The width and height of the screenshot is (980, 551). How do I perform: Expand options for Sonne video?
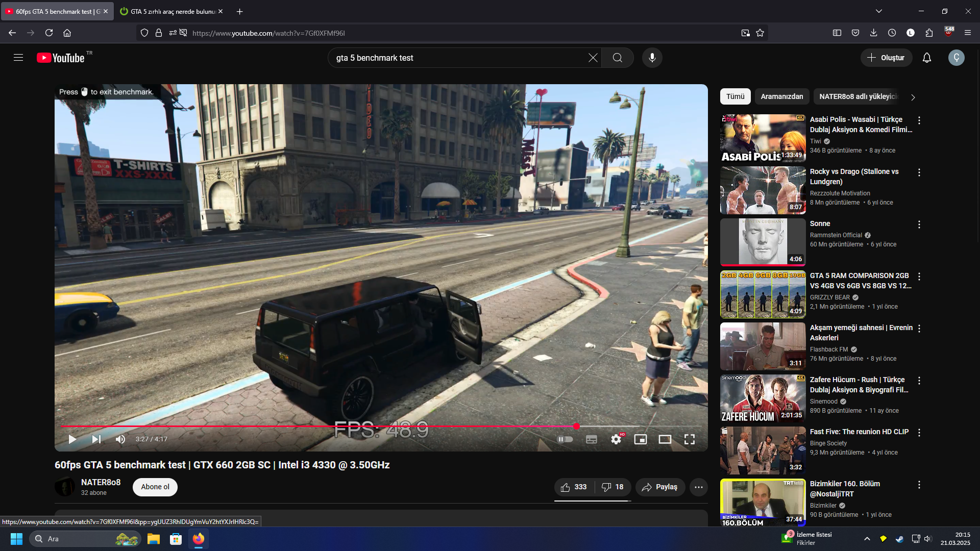click(919, 224)
